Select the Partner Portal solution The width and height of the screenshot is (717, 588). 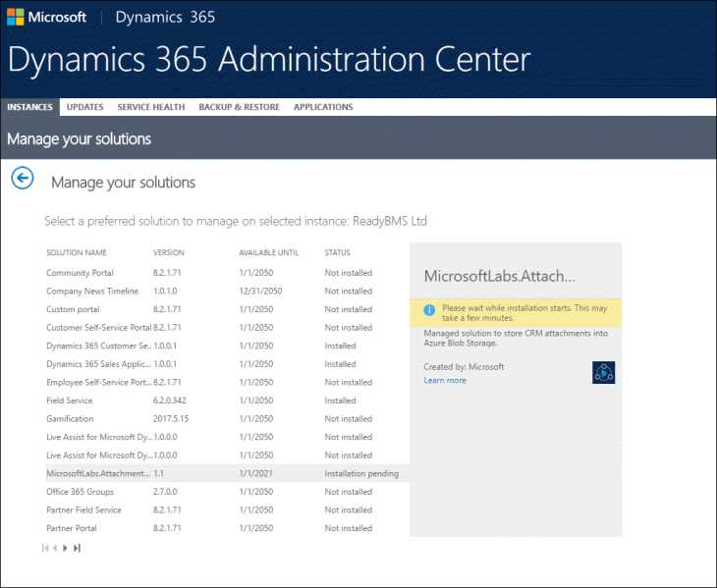227,528
